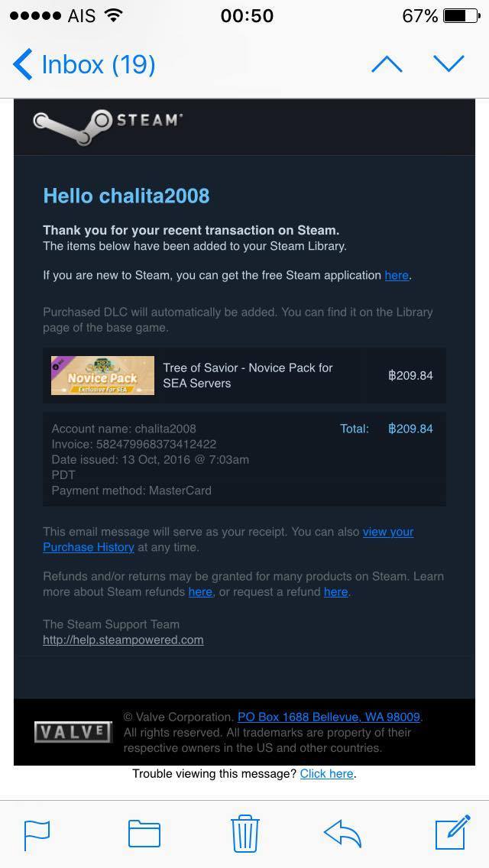The width and height of the screenshot is (489, 868).
Task: Click here for trouble viewing message
Action: click(x=326, y=774)
